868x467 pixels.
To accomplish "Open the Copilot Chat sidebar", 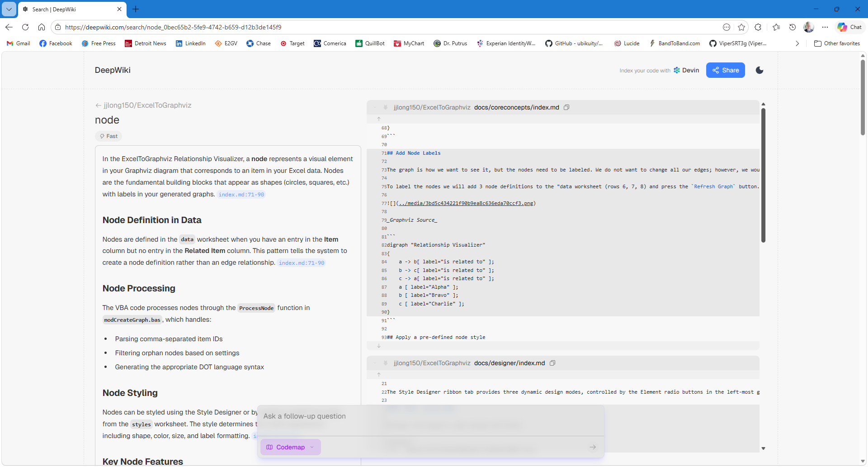I will (x=849, y=27).
